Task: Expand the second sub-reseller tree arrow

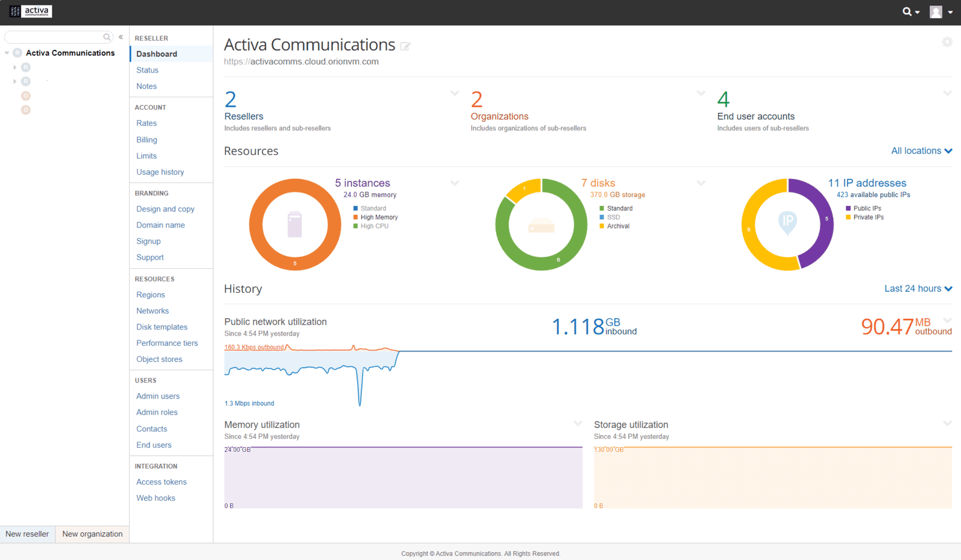Action: pyautogui.click(x=14, y=81)
